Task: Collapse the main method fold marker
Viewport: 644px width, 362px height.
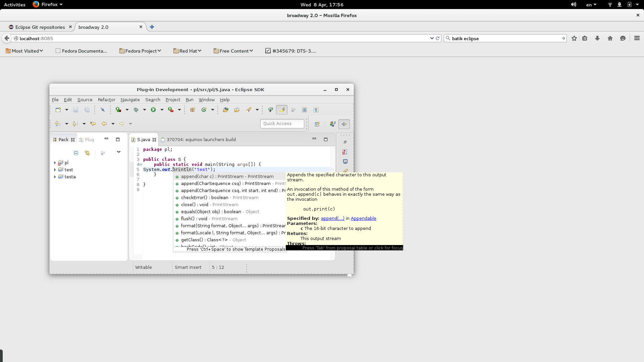Action: [x=141, y=165]
